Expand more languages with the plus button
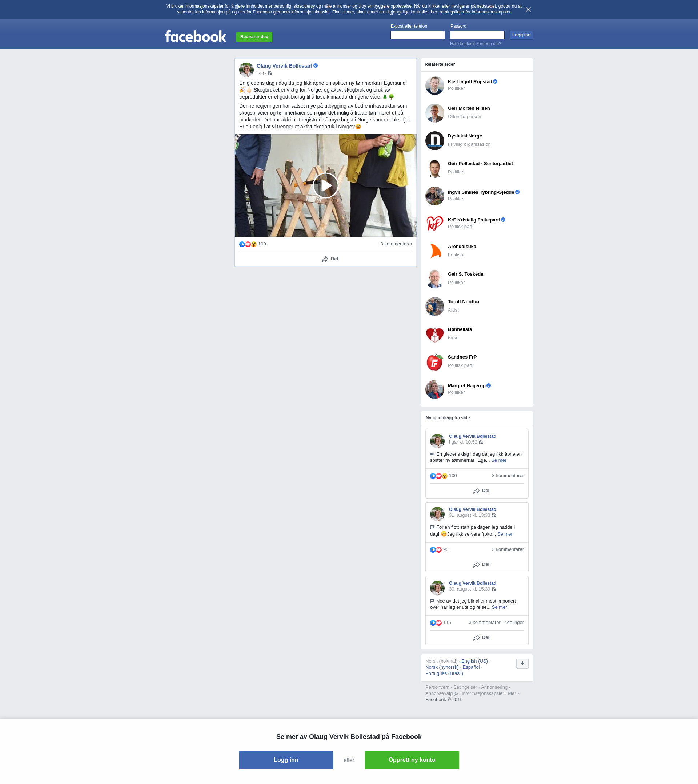 coord(522,664)
